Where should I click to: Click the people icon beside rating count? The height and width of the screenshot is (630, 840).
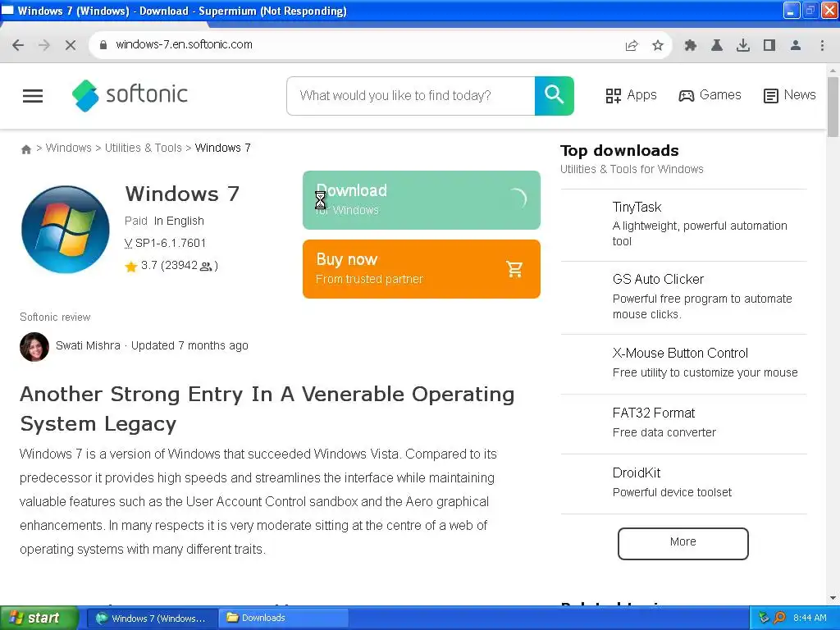tap(206, 267)
